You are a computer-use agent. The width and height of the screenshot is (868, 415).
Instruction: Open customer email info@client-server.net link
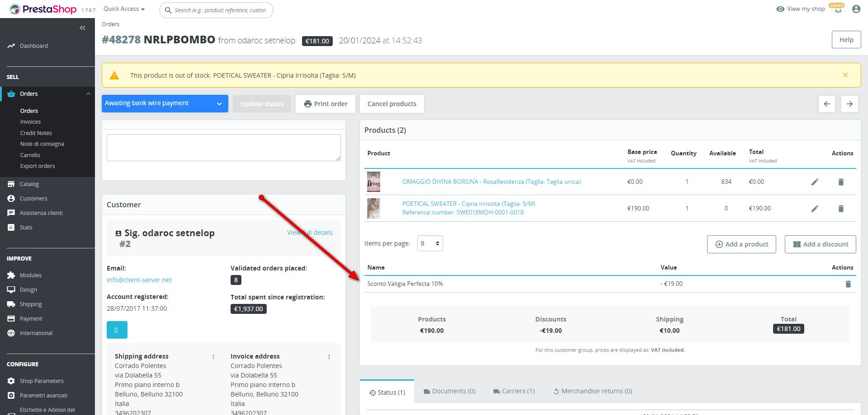pos(139,280)
